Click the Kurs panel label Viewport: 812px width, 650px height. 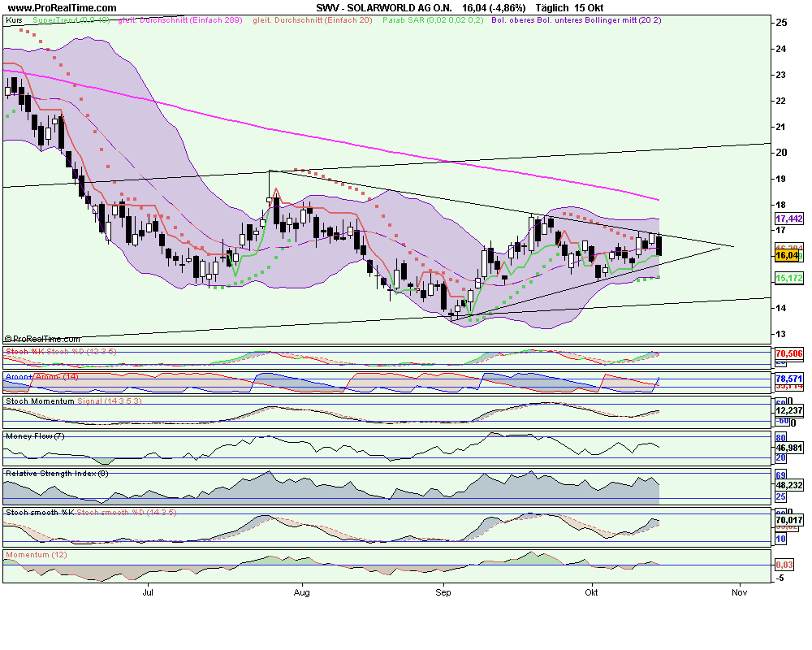point(14,20)
